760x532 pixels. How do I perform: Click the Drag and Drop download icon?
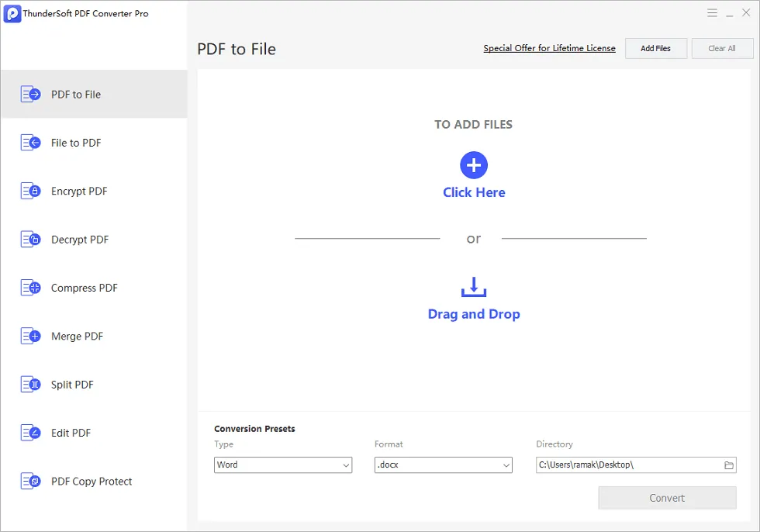pyautogui.click(x=474, y=286)
